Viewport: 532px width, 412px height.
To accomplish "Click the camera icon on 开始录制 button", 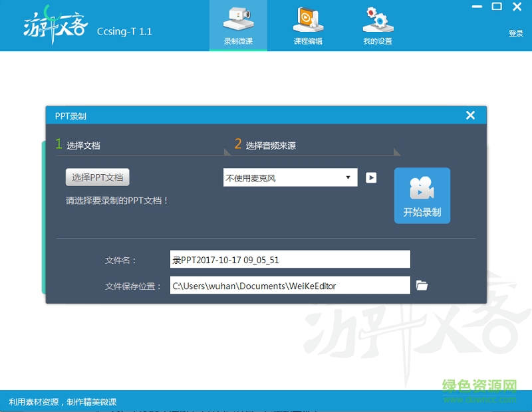I will [x=422, y=188].
